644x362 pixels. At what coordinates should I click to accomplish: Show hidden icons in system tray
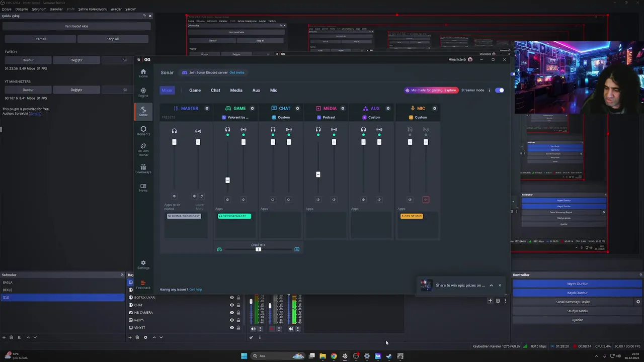tap(596, 356)
